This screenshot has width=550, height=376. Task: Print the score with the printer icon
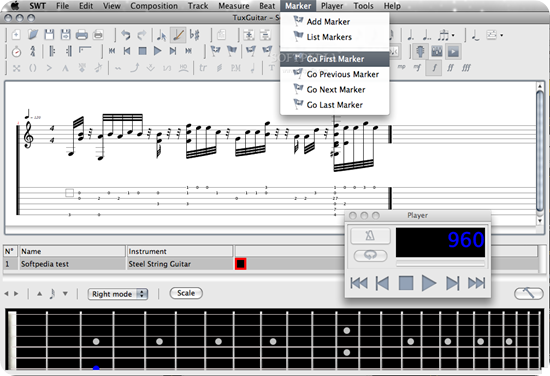tap(81, 35)
